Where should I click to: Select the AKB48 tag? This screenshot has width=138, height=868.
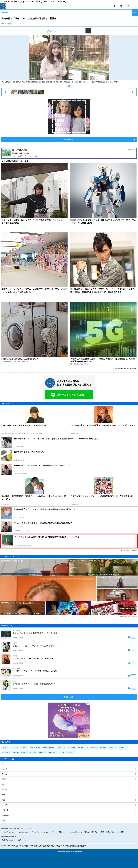pos(103,748)
